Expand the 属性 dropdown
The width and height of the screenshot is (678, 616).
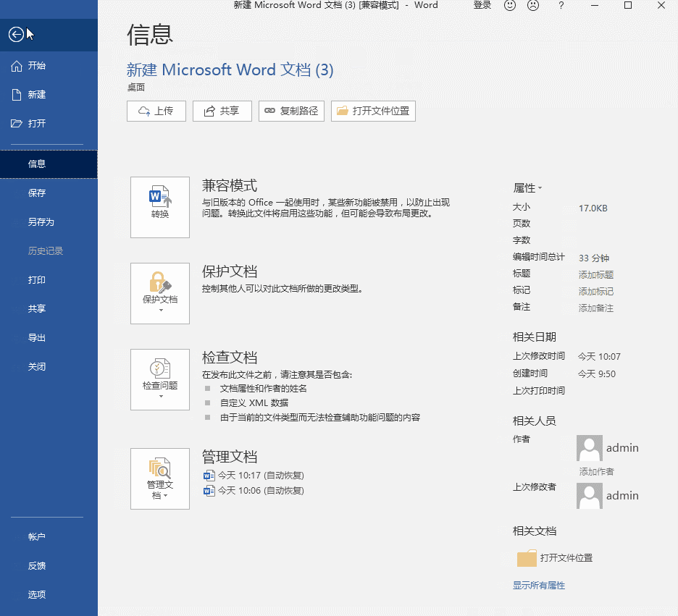pos(527,188)
